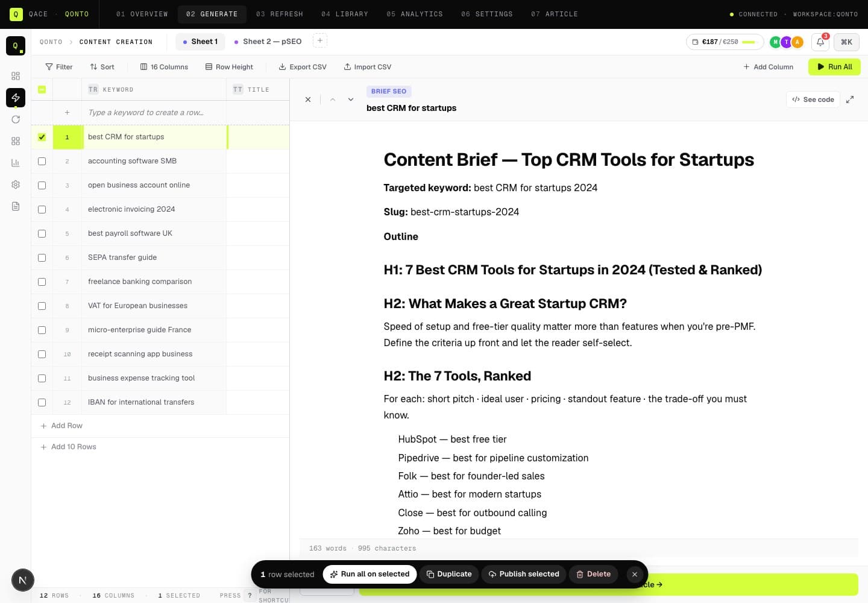
Task: Check the micro-enterprise guide France row
Action: 42,330
